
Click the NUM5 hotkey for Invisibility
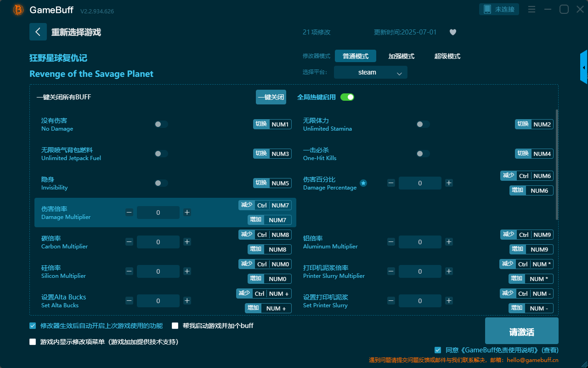click(x=272, y=183)
